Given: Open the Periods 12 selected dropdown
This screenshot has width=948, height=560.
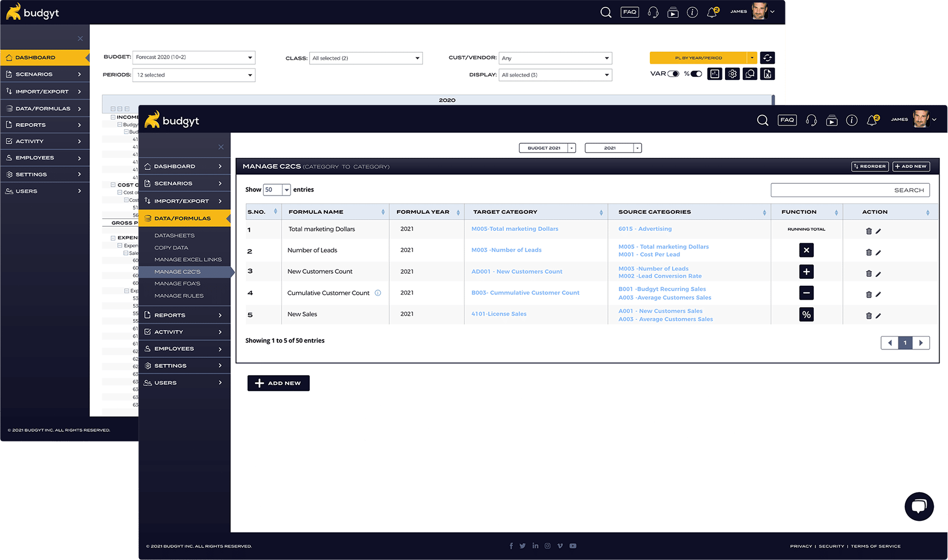Looking at the screenshot, I should [x=194, y=75].
